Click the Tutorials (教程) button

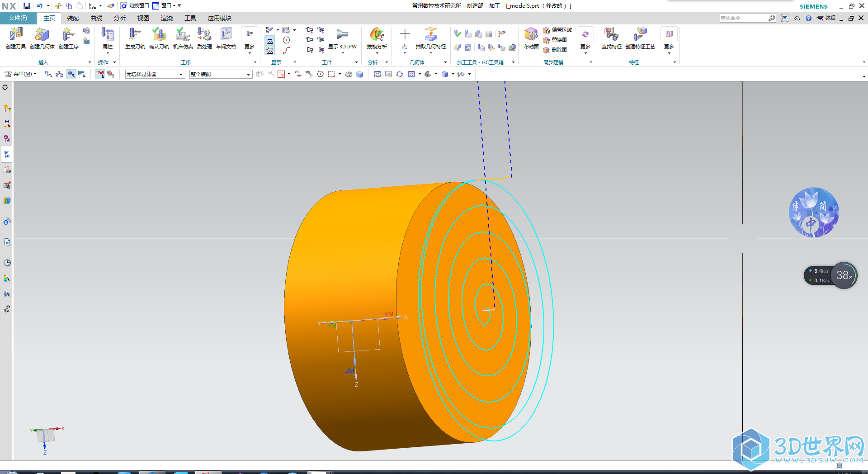tap(826, 18)
